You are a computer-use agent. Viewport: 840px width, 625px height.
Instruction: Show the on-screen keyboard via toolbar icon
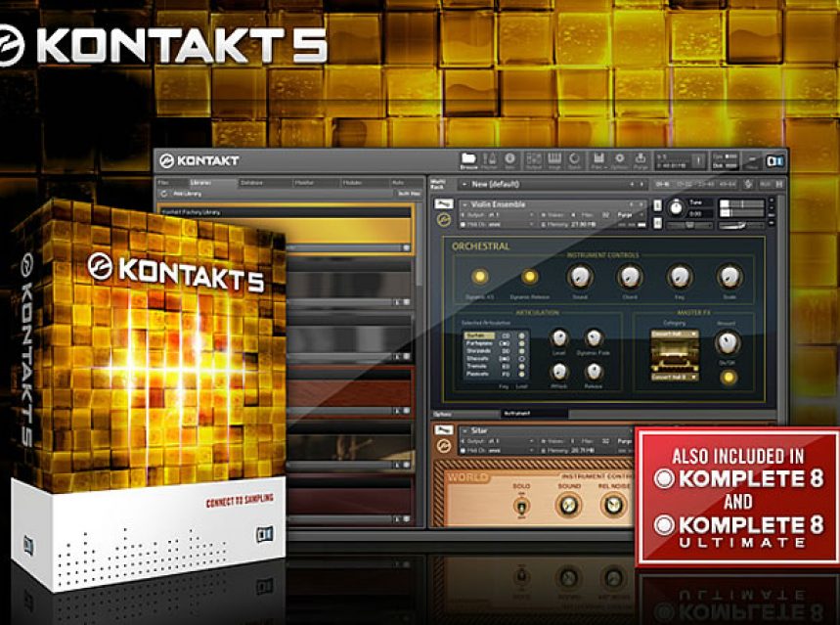tap(553, 160)
